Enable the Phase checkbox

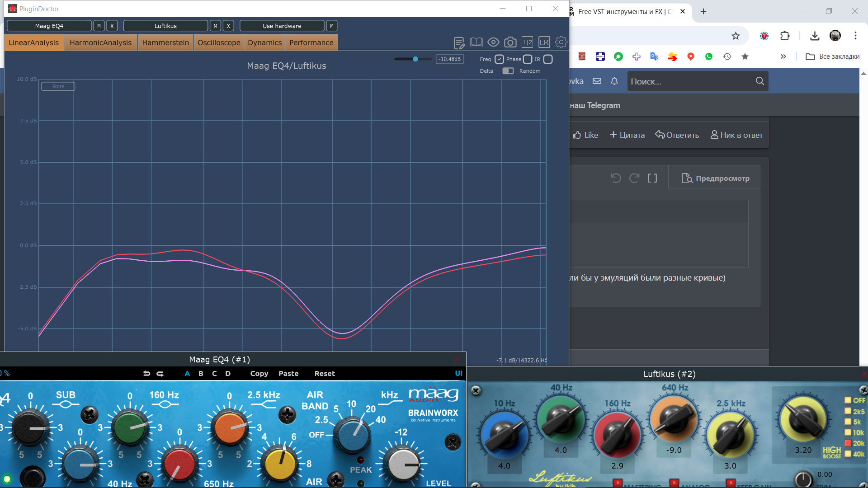pos(528,59)
